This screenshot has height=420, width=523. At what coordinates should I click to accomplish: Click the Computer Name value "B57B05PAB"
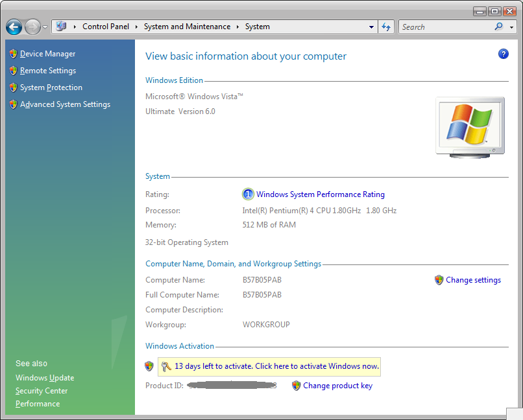[262, 280]
